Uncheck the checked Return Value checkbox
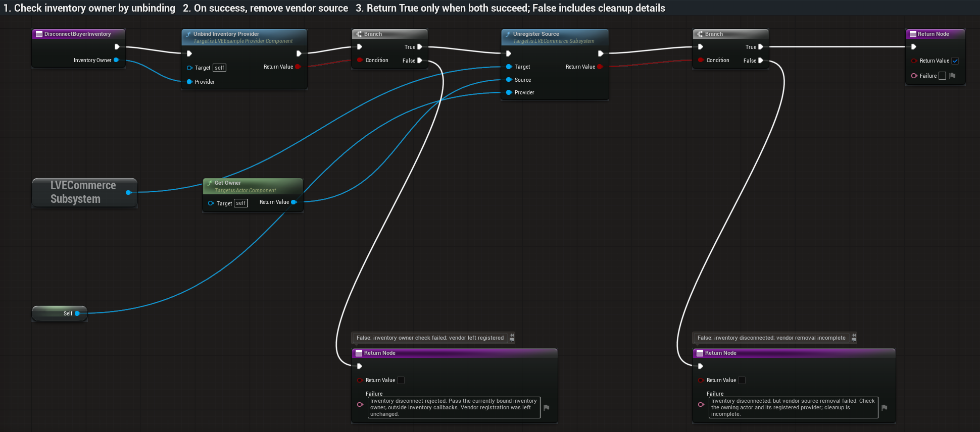The height and width of the screenshot is (432, 980). [x=955, y=61]
